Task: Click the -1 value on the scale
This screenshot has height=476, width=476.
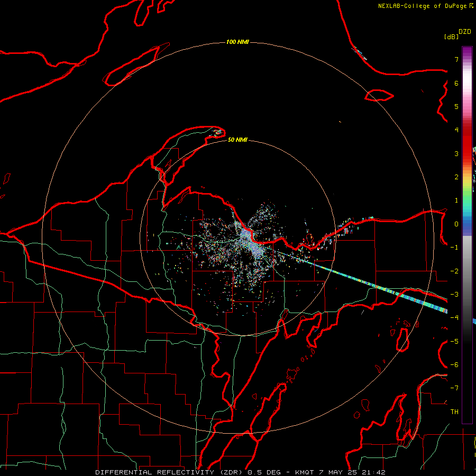Action: 454,248
